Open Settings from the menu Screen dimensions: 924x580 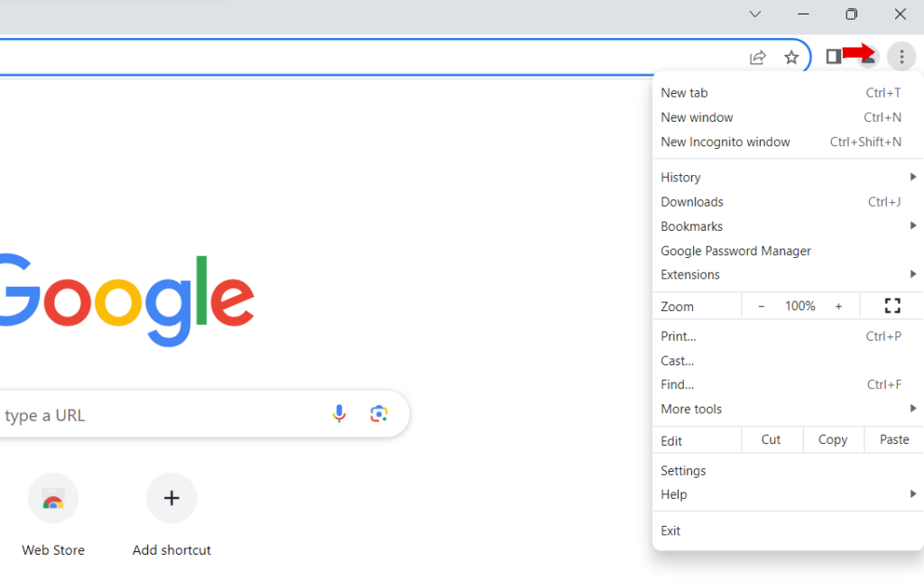coord(683,471)
